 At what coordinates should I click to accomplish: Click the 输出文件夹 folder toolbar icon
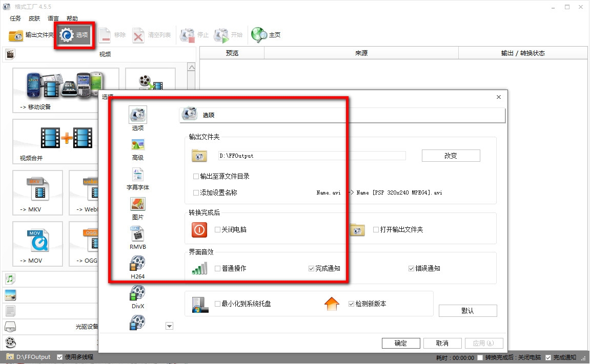point(16,35)
